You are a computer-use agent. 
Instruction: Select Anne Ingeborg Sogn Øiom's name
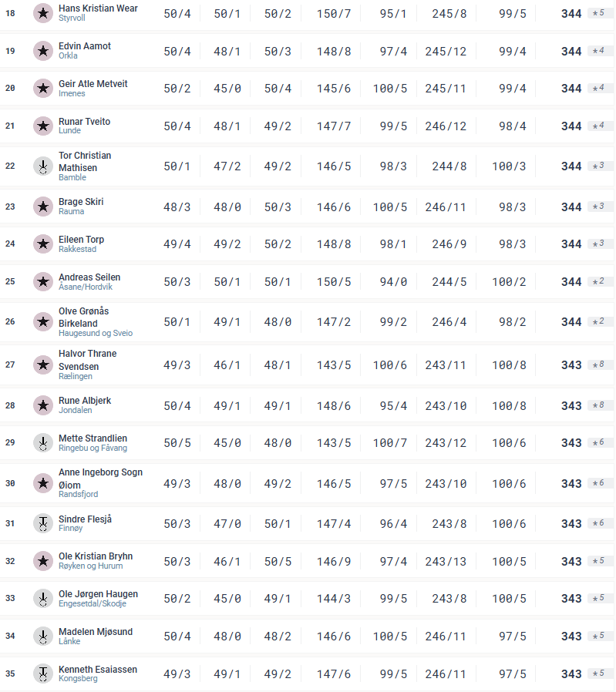pyautogui.click(x=100, y=479)
